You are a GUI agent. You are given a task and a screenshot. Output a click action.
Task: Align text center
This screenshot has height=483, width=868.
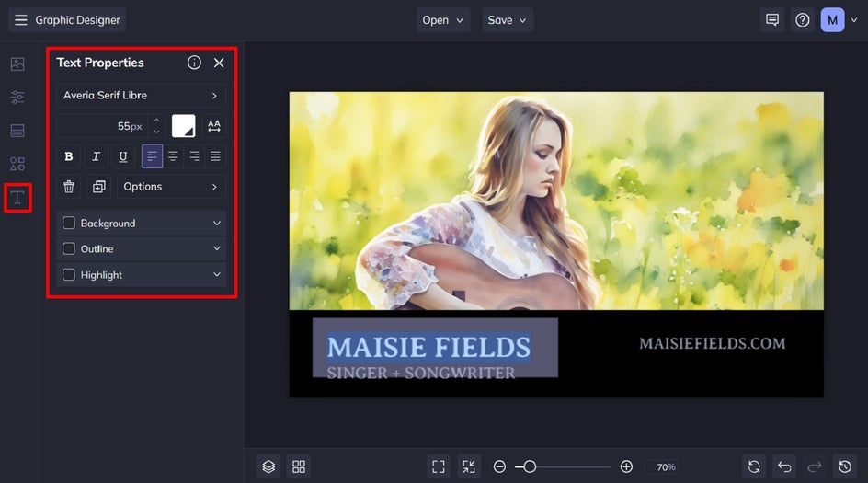[173, 156]
